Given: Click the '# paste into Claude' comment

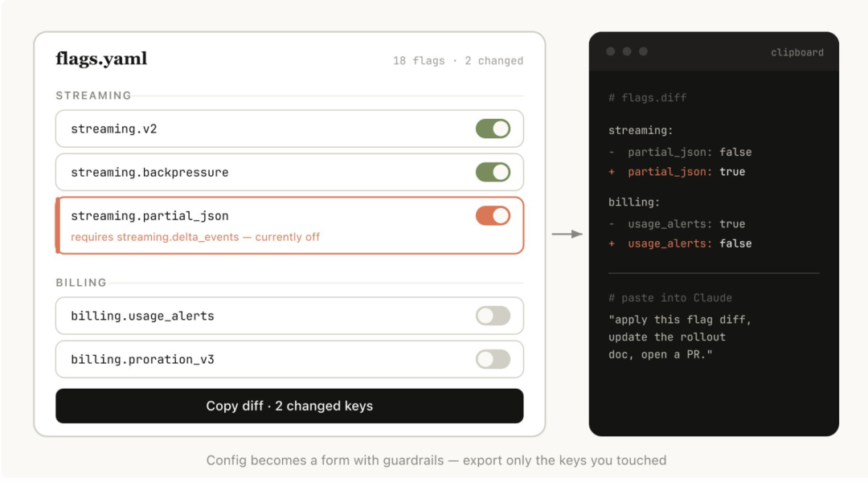Looking at the screenshot, I should click(669, 298).
